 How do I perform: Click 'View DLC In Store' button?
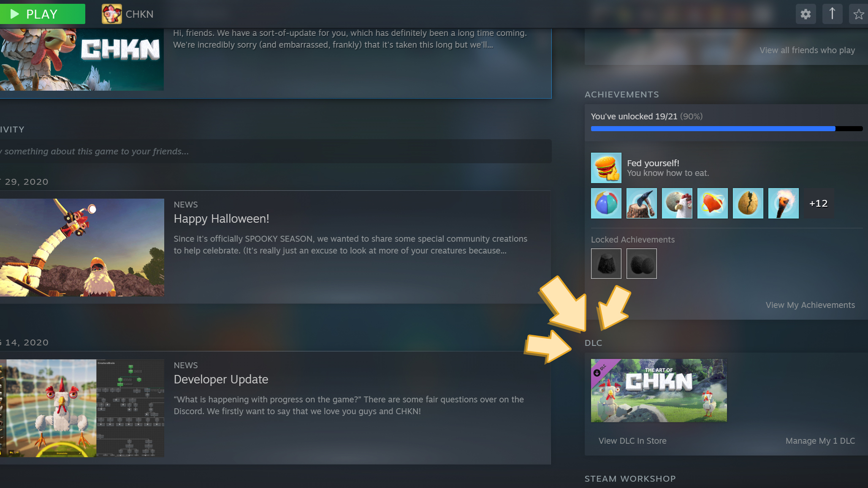coord(632,440)
